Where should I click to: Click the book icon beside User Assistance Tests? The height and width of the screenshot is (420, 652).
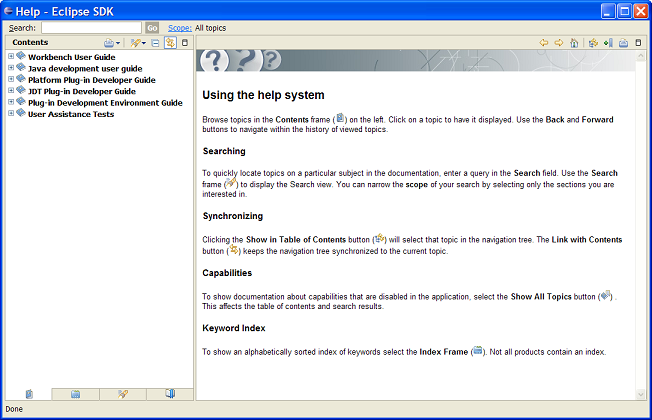click(21, 113)
